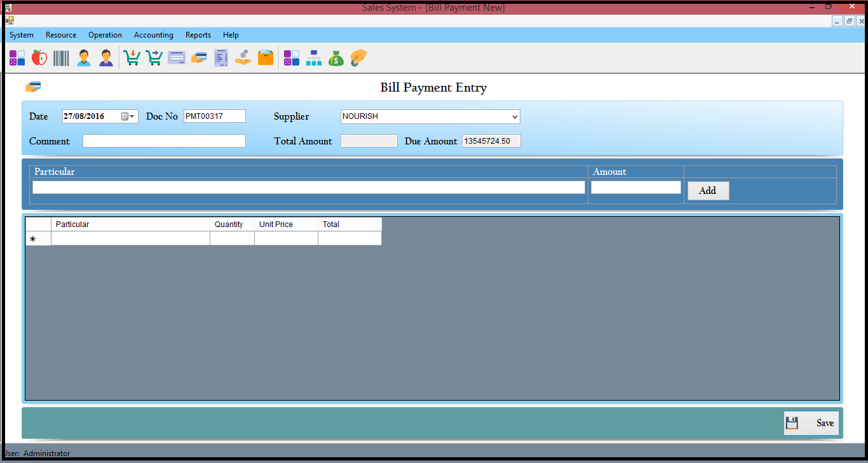
Task: Click the red apple toolbar icon
Action: [39, 58]
